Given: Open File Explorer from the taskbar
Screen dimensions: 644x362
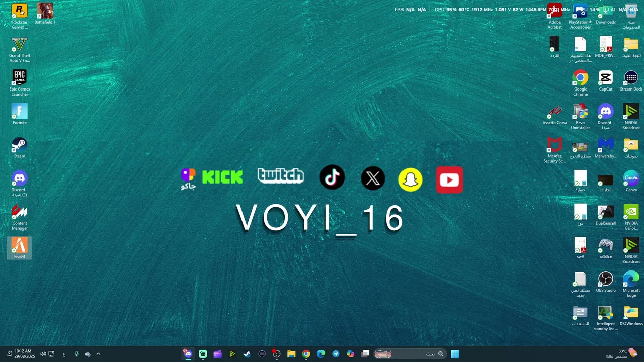Looking at the screenshot, I should pyautogui.click(x=291, y=354).
